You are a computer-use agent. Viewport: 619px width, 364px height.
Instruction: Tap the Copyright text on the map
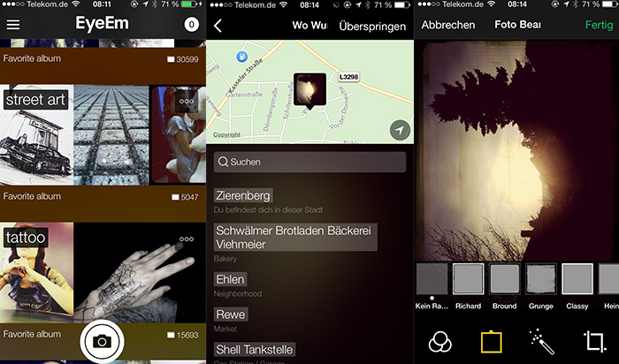click(226, 134)
